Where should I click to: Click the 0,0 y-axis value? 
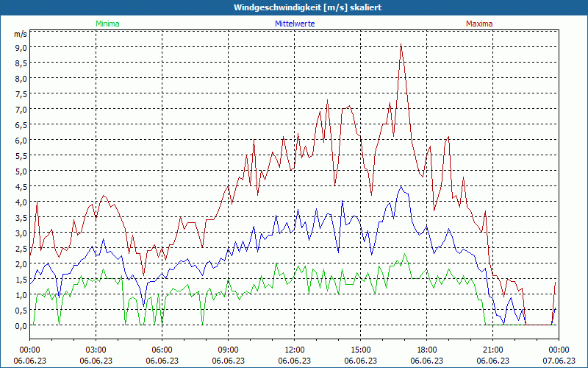[21, 326]
